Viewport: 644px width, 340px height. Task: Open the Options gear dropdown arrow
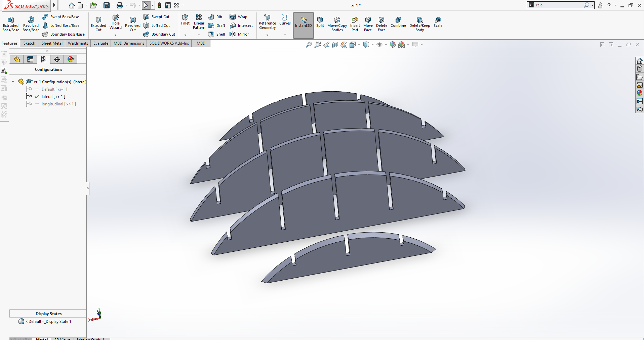tap(183, 5)
